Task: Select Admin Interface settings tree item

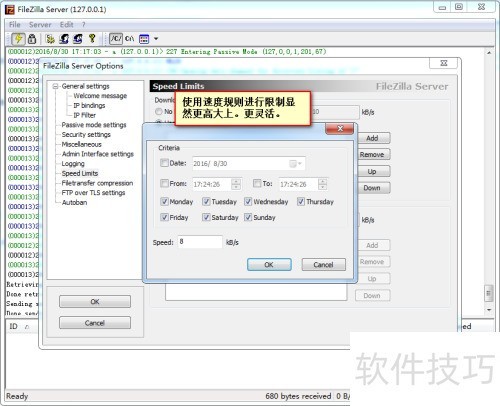Action: [97, 154]
